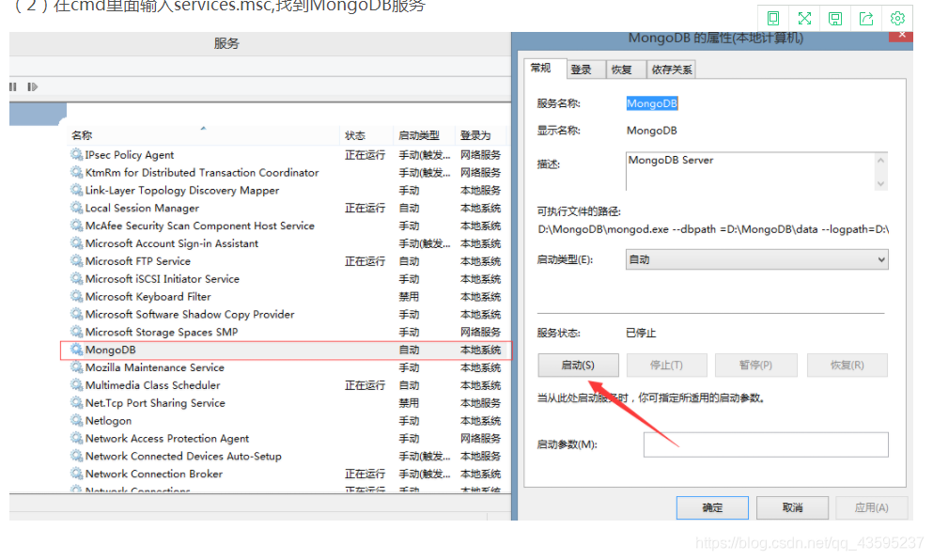Click the 启动参数(M) input field
This screenshot has width=933, height=560.
[766, 444]
